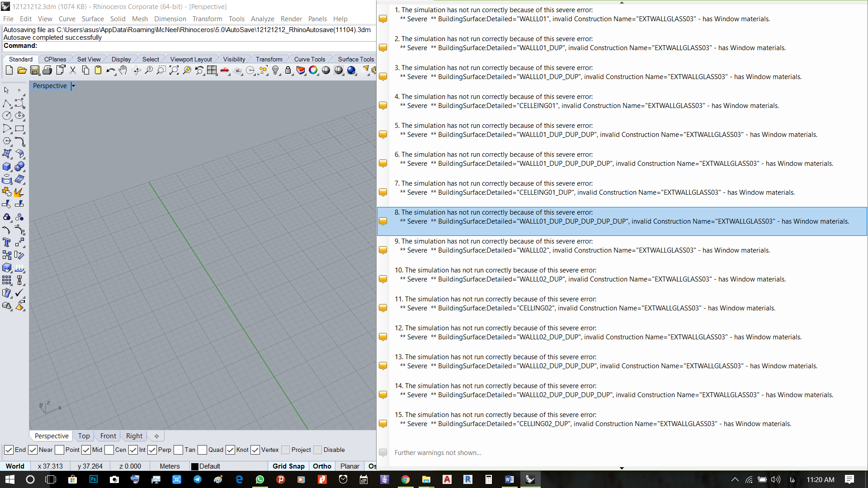Select the Box solid tool in sidebar
This screenshot has height=488, width=868.
(x=7, y=167)
